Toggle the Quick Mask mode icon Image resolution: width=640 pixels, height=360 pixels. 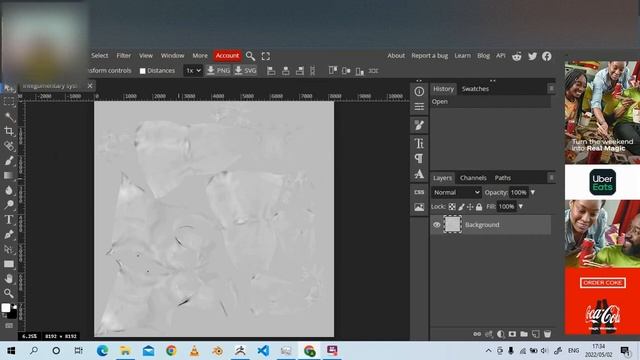(x=9, y=326)
